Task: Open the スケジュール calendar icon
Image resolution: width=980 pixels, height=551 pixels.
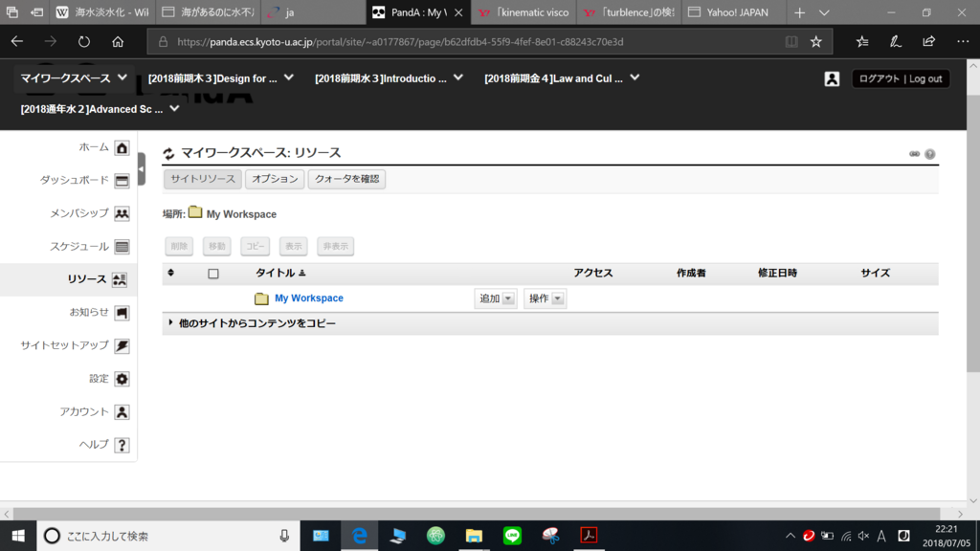Action: [122, 246]
